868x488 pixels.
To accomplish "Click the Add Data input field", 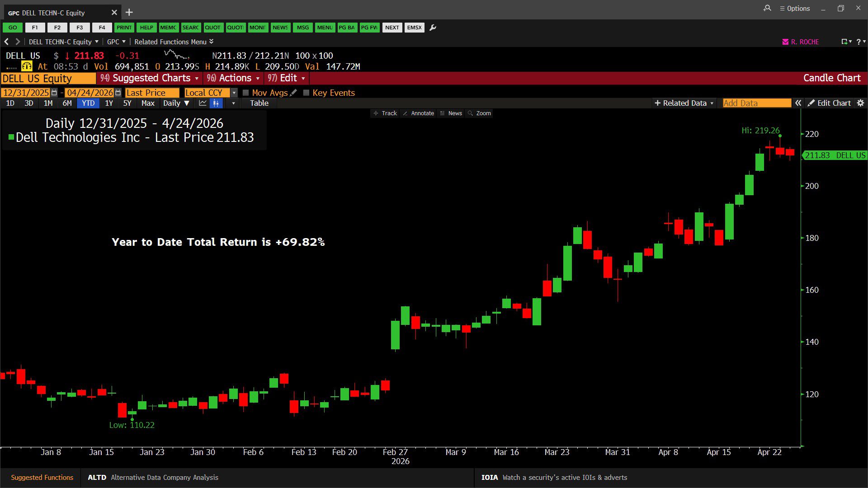I will pyautogui.click(x=756, y=103).
